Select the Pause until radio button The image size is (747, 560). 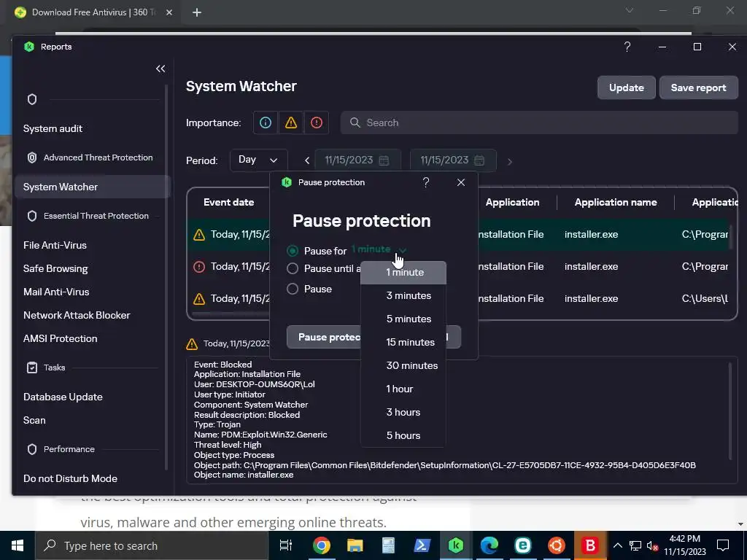[x=293, y=268]
